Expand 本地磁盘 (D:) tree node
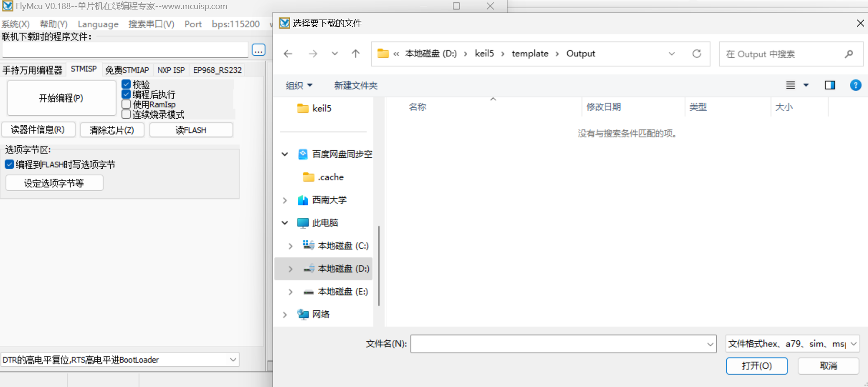 290,269
